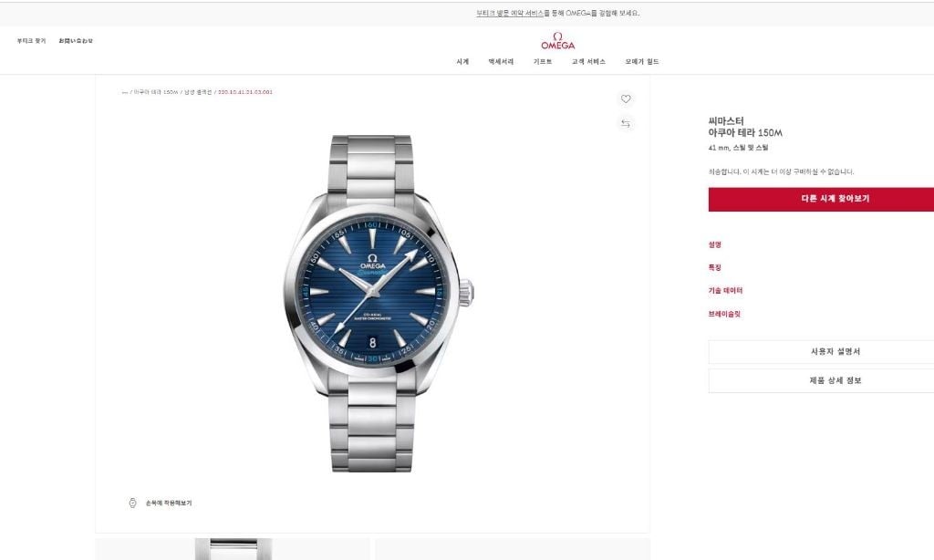Open the 기프트 menu item

tap(543, 61)
